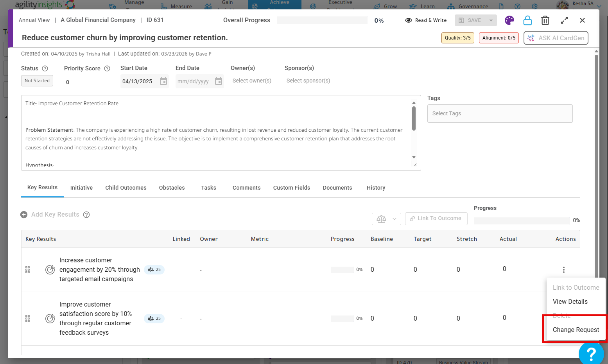Click the description scrollbar down arrow
608x364 pixels.
[x=414, y=157]
